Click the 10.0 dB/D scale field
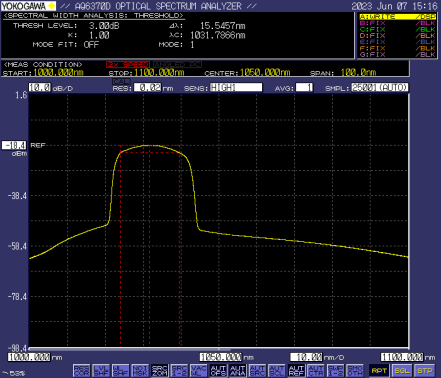Viewport: 441px width, 378px height. point(40,88)
